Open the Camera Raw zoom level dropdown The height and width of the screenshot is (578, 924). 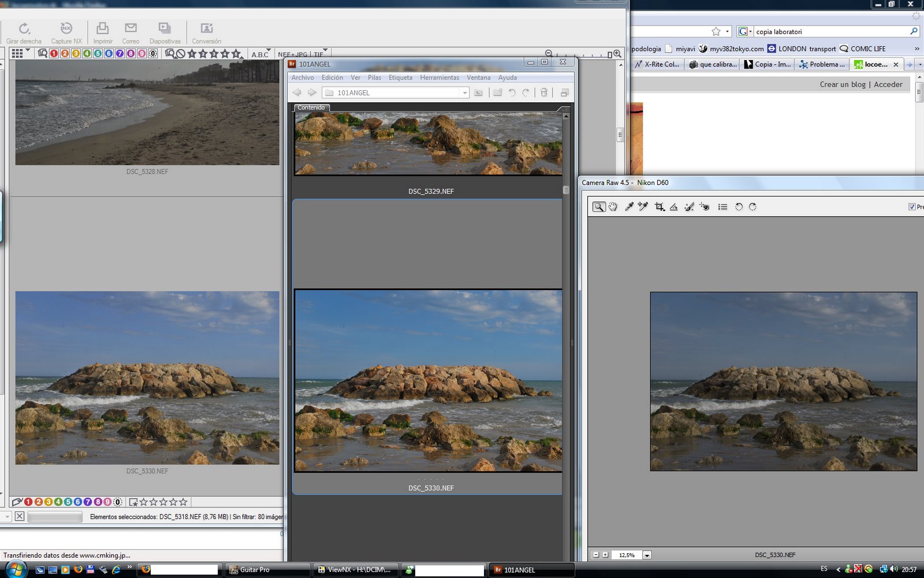[x=647, y=555]
